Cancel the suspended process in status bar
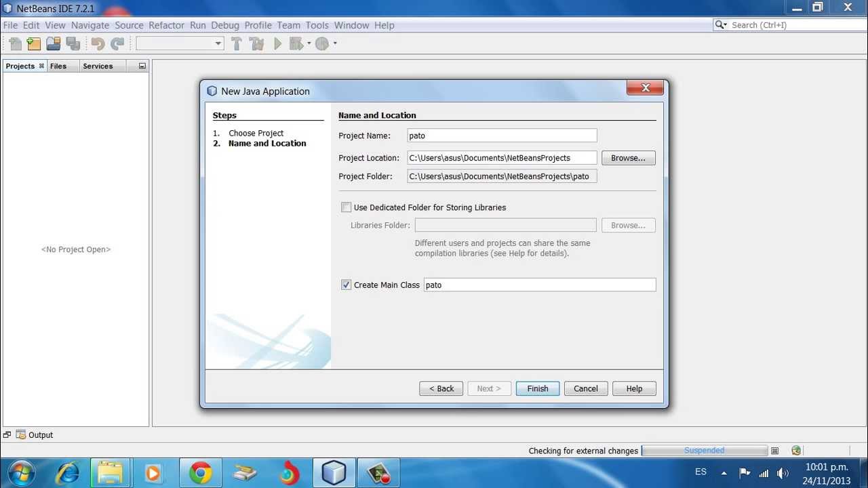 pyautogui.click(x=774, y=451)
